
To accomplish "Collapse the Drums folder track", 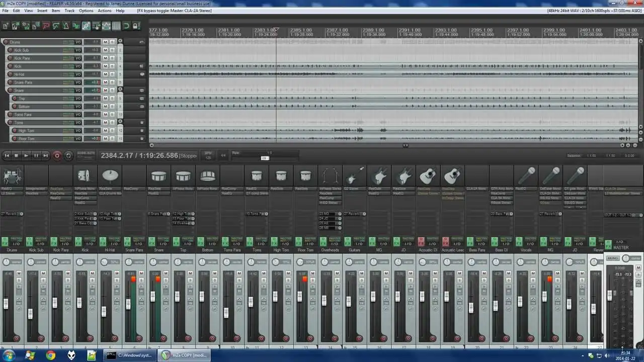I will pyautogui.click(x=120, y=42).
